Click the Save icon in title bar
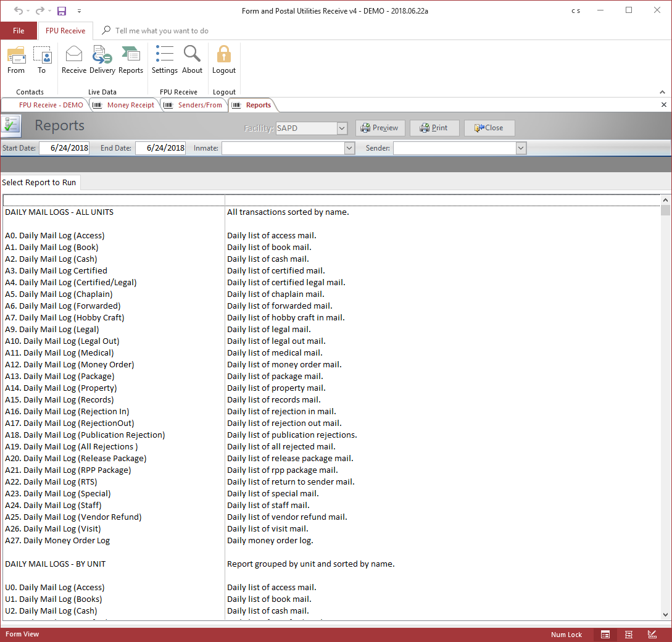This screenshot has width=672, height=642. (62, 11)
